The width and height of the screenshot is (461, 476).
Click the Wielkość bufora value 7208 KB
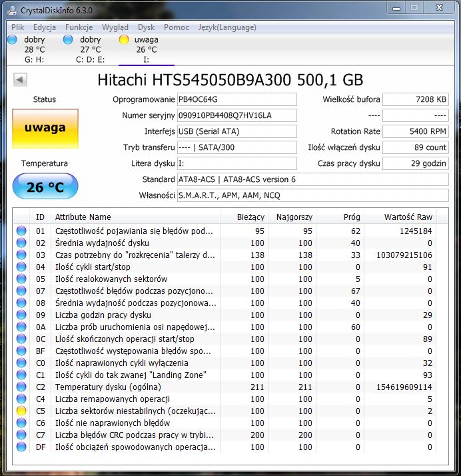tap(416, 99)
